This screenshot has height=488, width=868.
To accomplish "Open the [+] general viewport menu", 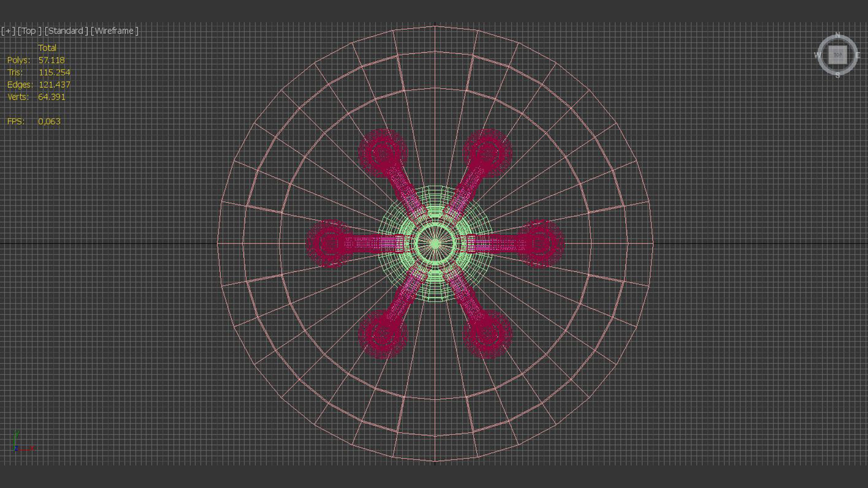I will coord(8,31).
